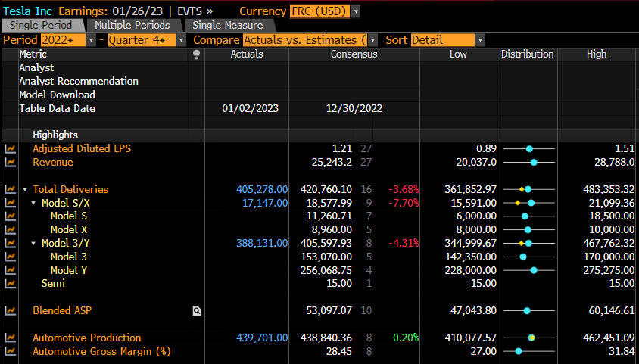The width and height of the screenshot is (639, 364).
Task: Click the -7.70% surprise value
Action: (404, 203)
